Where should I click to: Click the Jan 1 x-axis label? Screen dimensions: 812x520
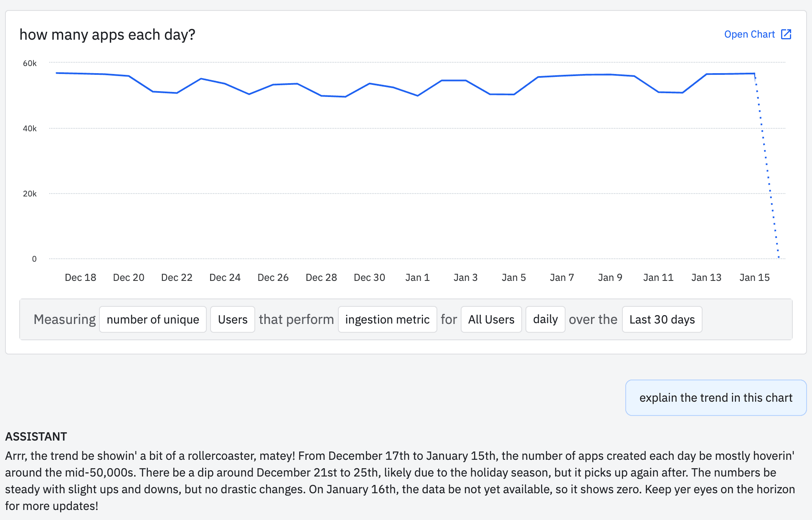click(x=417, y=278)
